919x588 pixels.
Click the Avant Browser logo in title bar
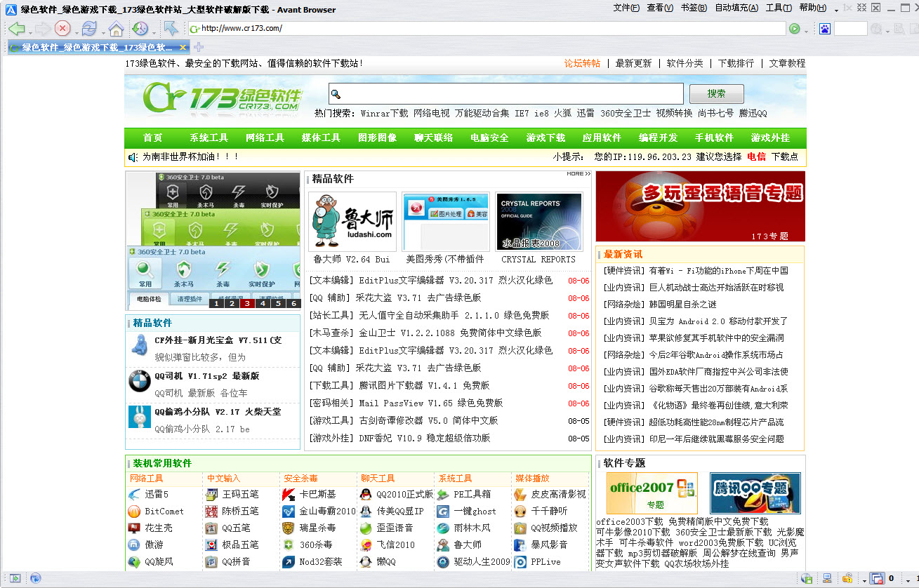point(11,9)
